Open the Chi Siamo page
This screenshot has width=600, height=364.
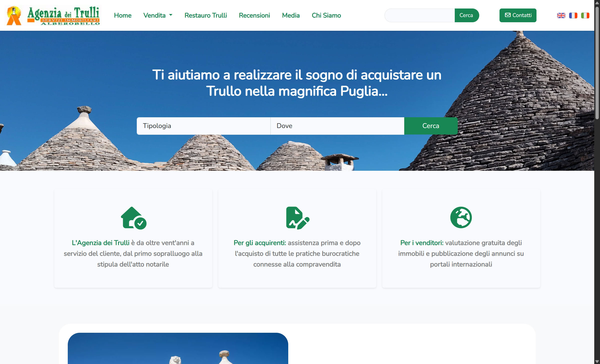[x=326, y=15]
